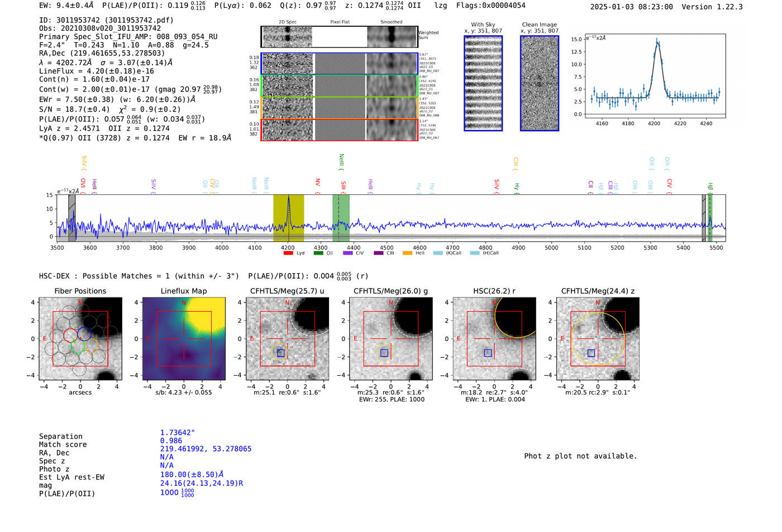Viewport: 782px width, 532px height.
Task: Select the blue-bordered 2D fiber spectrum row
Action: [340, 64]
